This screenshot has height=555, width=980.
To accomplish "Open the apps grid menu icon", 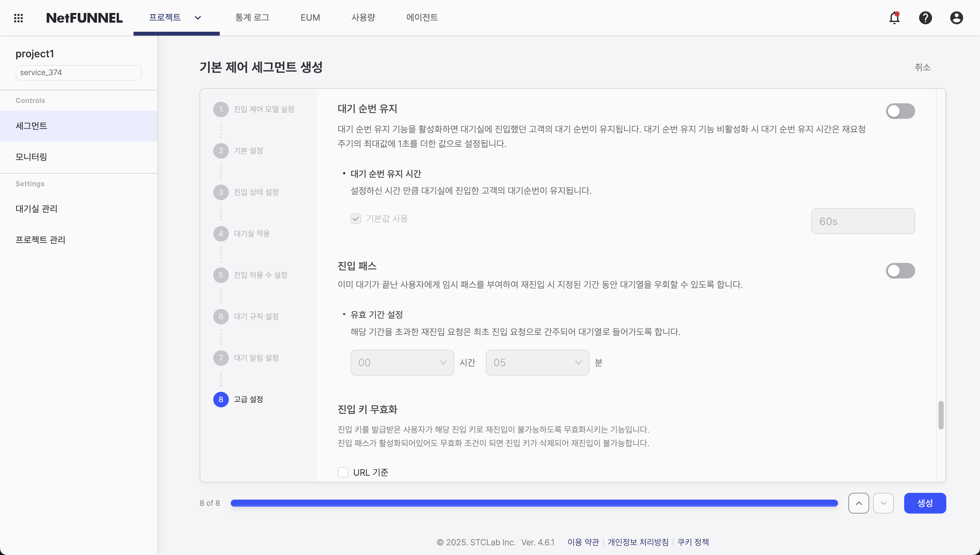I will (x=18, y=18).
